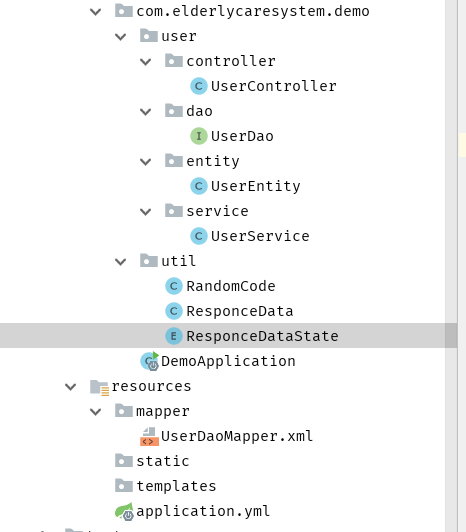Screen dimensions: 466x532
Task: Click the DemoApplication Spring Boot run icon
Action: [150, 361]
